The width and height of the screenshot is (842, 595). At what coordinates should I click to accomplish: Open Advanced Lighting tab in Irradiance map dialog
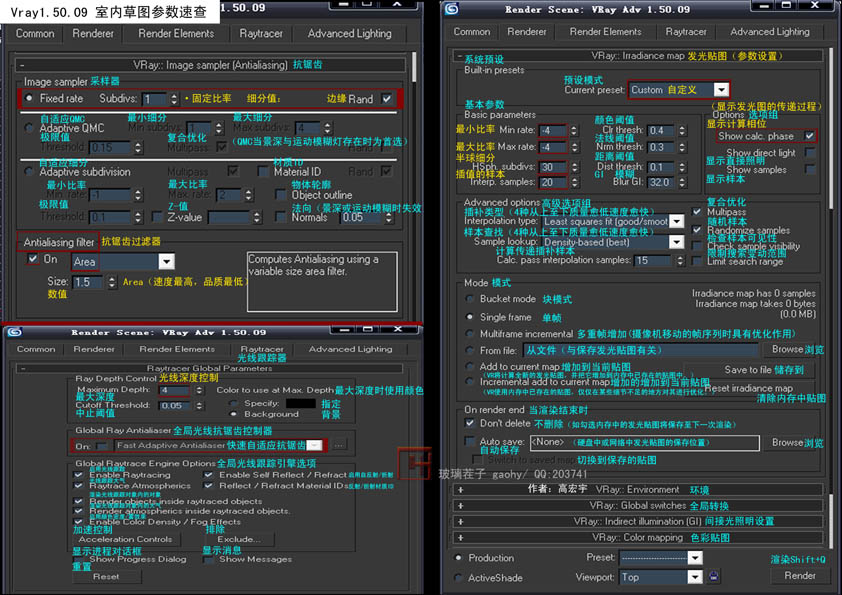click(770, 32)
